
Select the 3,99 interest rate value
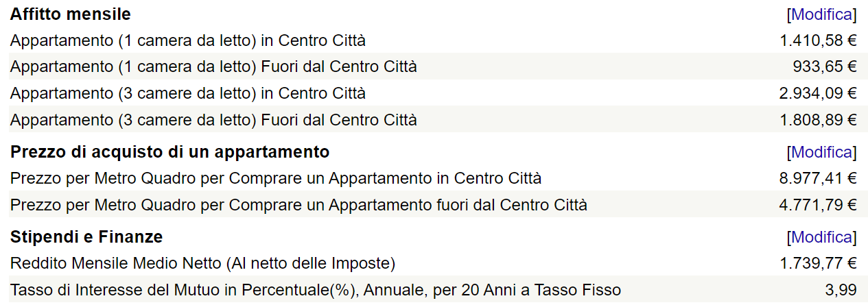(x=841, y=290)
